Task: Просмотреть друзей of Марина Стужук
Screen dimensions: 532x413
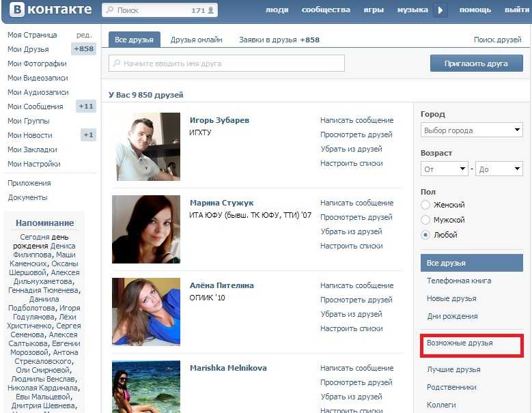Action: pyautogui.click(x=356, y=217)
